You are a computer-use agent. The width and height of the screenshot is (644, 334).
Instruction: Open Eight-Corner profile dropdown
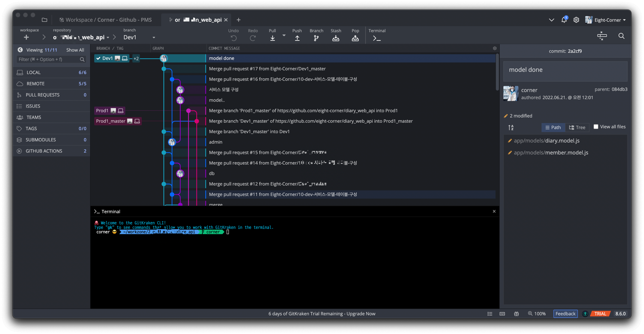tap(605, 20)
